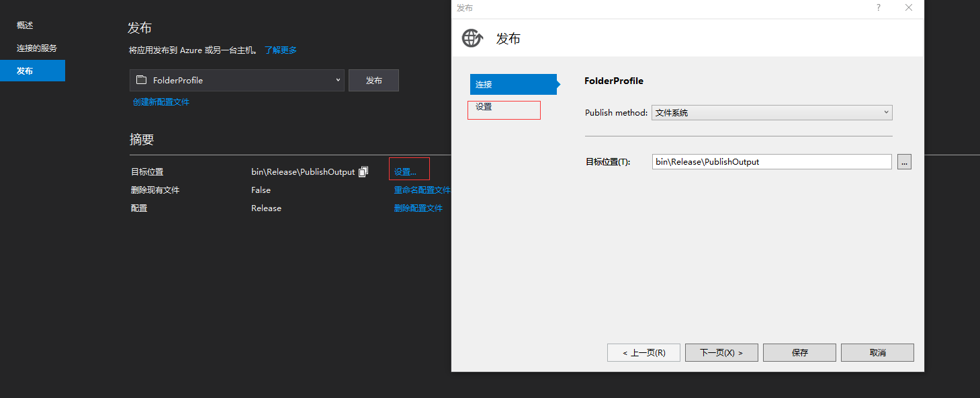Open the 了解更多 link

281,50
